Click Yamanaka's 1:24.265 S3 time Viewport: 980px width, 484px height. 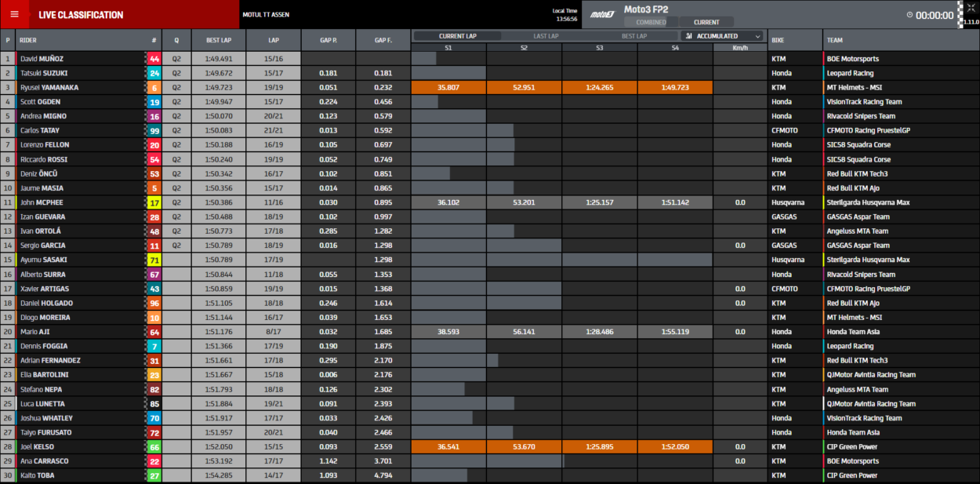[x=599, y=88]
